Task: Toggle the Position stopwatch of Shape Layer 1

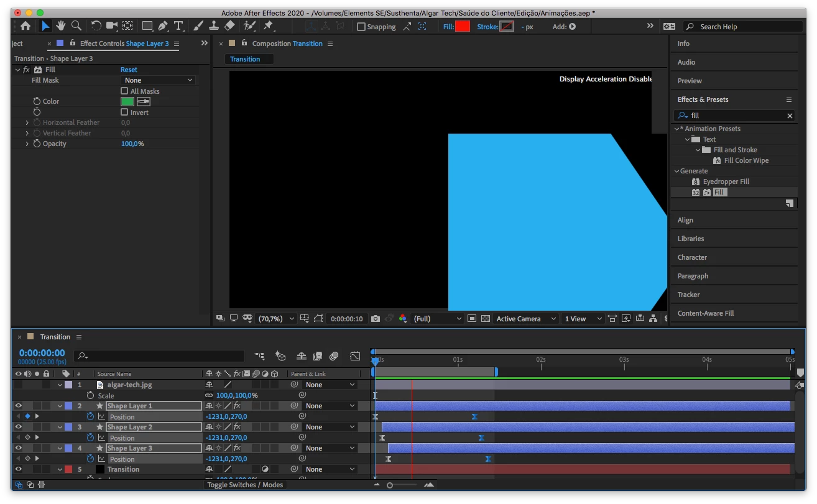Action: [x=90, y=416]
